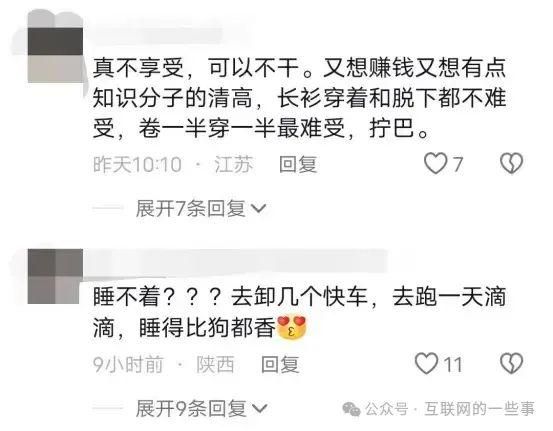Like the 陕西 comment with 11 likes
Viewport: 553px width, 431px height.
pyautogui.click(x=426, y=364)
